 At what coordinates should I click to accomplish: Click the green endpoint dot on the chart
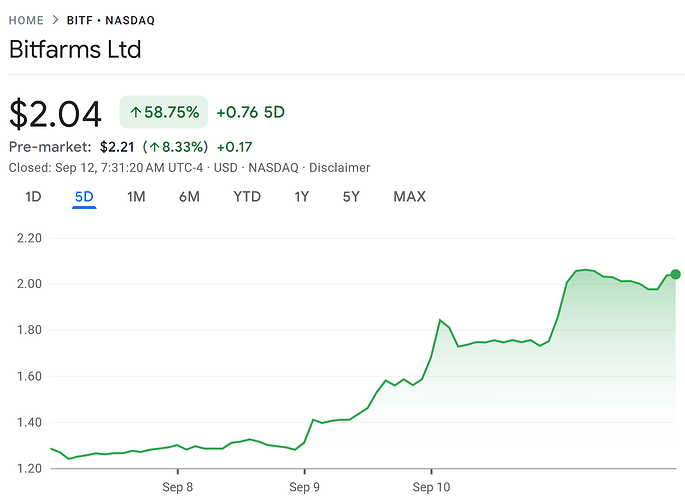point(675,274)
